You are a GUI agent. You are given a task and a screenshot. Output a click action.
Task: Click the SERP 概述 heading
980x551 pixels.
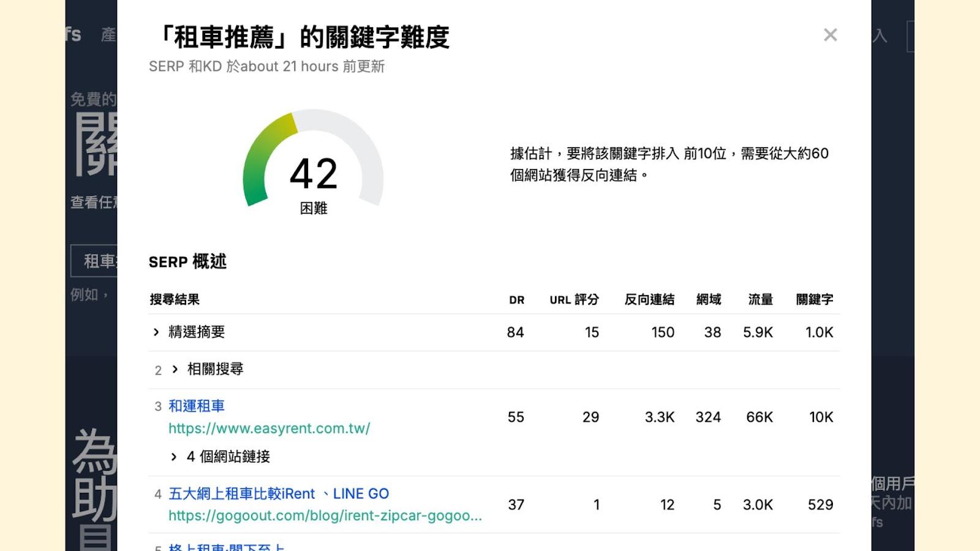[x=187, y=262]
